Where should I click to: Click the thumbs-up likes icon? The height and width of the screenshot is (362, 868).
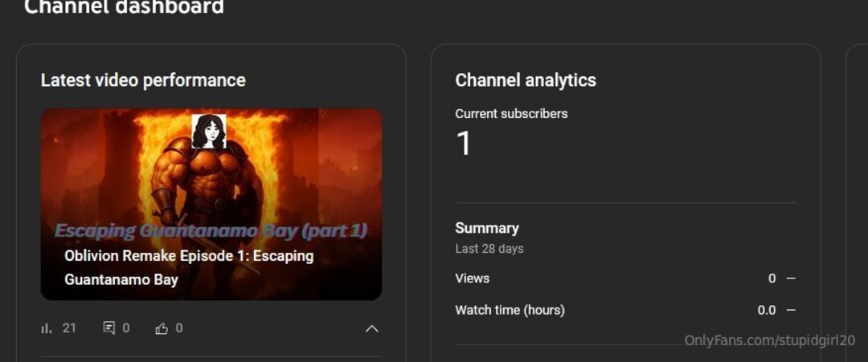(x=161, y=329)
